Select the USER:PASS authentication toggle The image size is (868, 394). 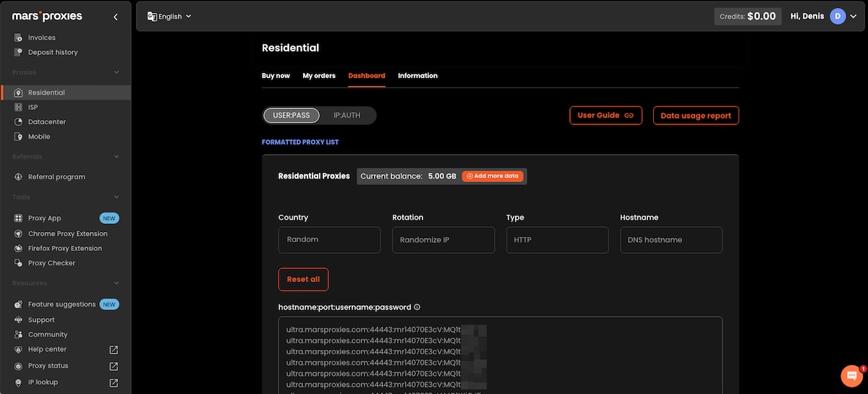coord(292,115)
